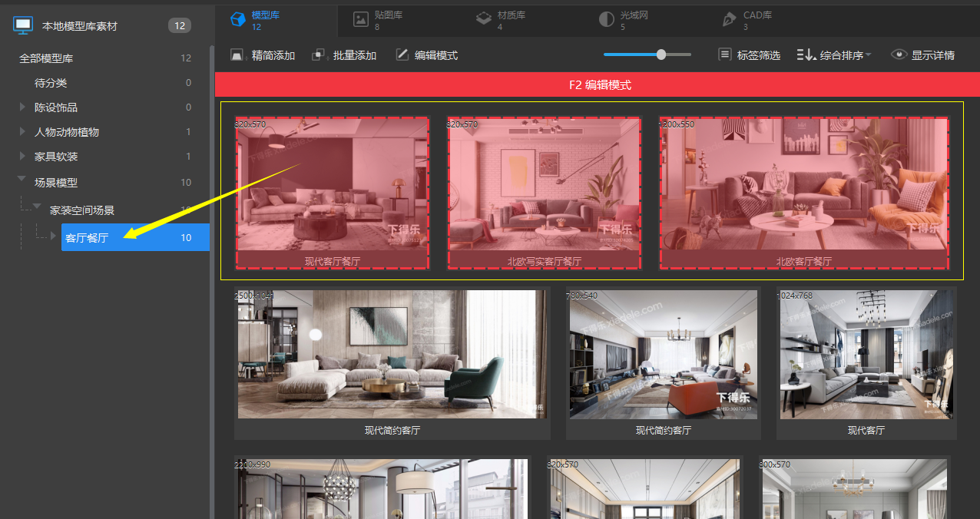Click the thumbnail size slider handle
Viewport: 980px width, 519px height.
coord(661,55)
